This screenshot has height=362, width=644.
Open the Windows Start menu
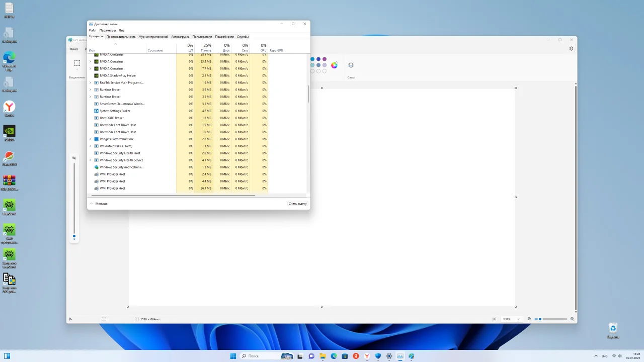point(233,356)
